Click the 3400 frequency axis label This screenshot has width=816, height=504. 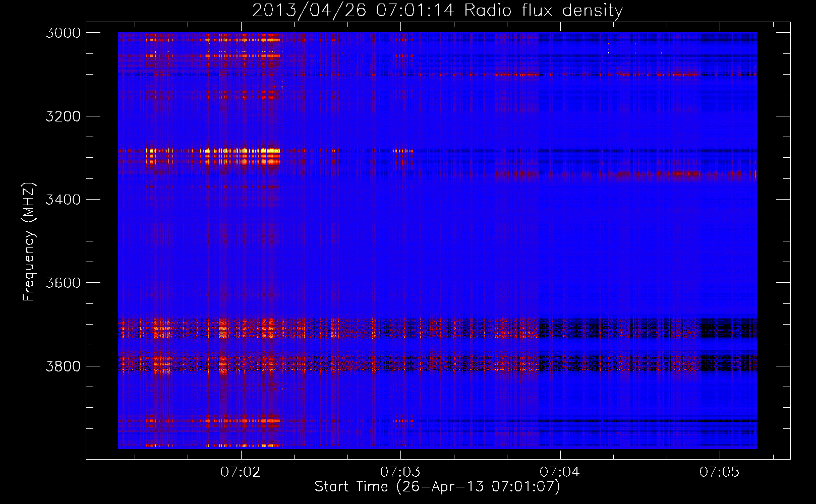(63, 200)
